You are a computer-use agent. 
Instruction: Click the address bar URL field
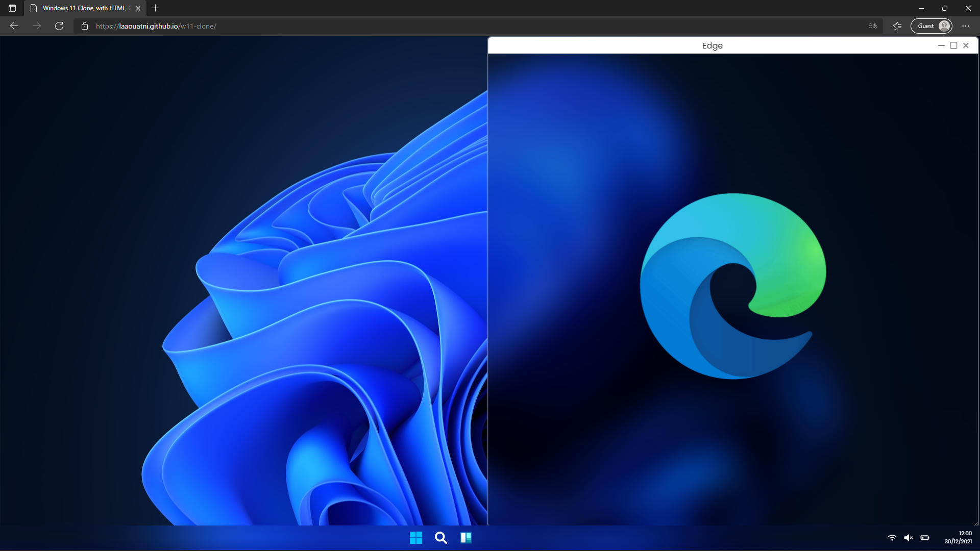pos(459,26)
